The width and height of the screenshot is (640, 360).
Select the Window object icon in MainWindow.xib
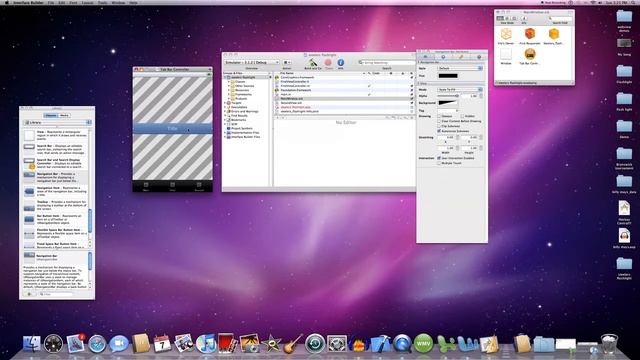coord(506,54)
